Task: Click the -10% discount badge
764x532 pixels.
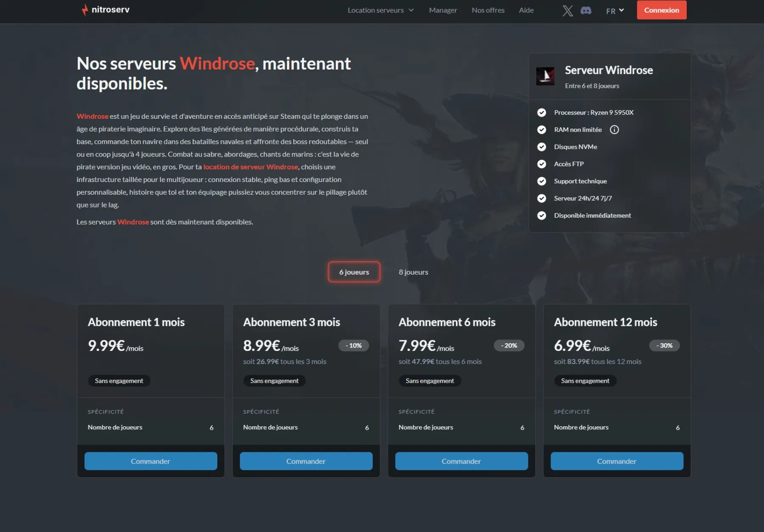Action: (x=354, y=346)
